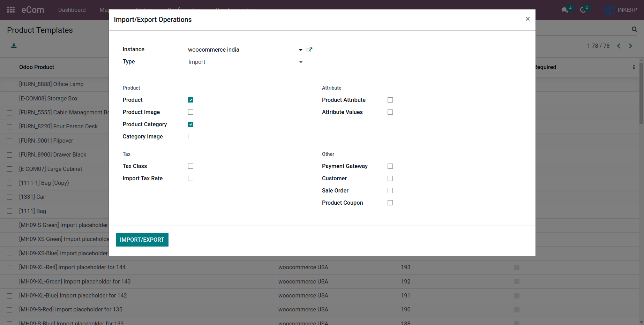Open the Type dropdown showing Import

point(245,62)
